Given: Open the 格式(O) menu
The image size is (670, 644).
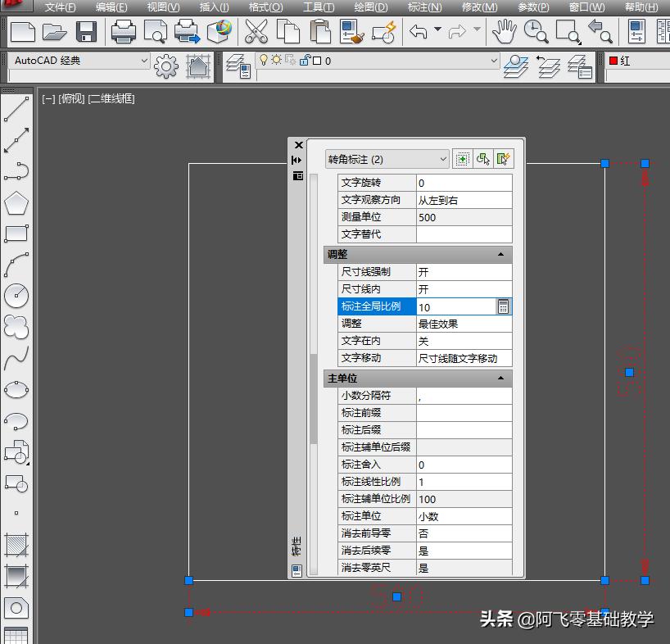Looking at the screenshot, I should point(265,7).
